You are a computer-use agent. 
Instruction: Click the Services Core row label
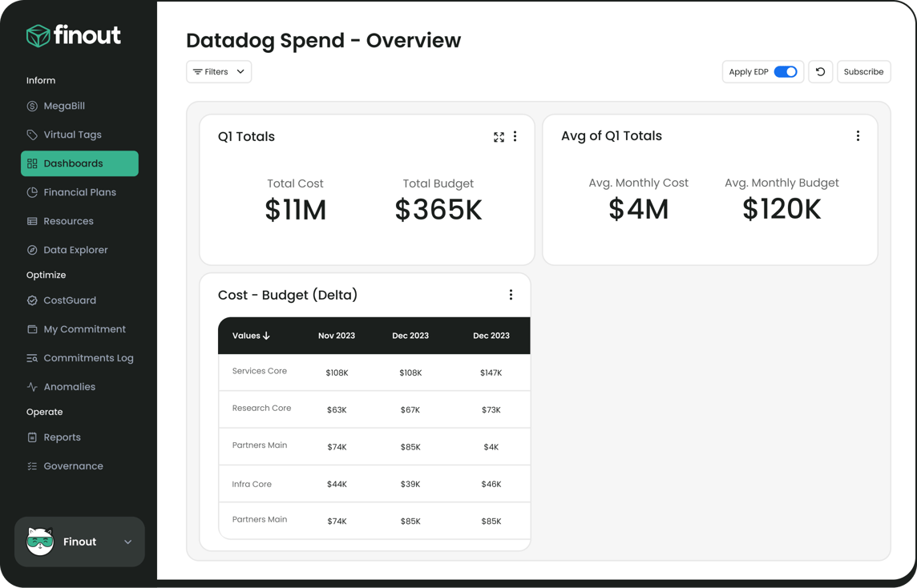pyautogui.click(x=260, y=371)
